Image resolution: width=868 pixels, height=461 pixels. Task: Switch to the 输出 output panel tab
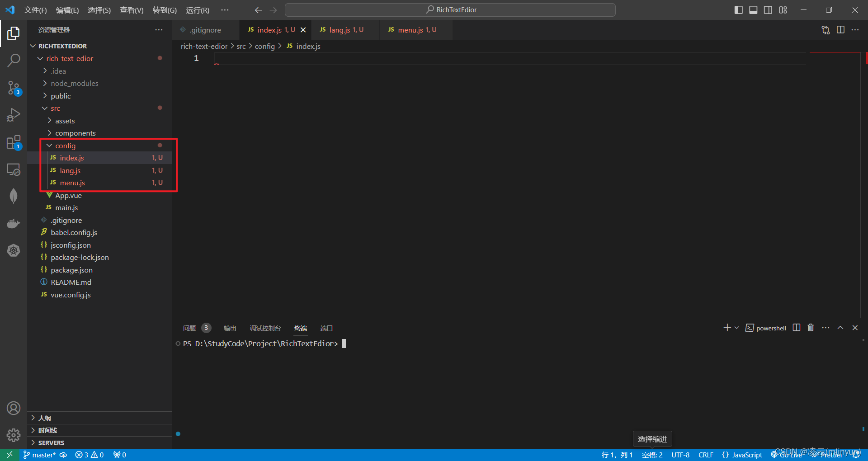[230, 328]
